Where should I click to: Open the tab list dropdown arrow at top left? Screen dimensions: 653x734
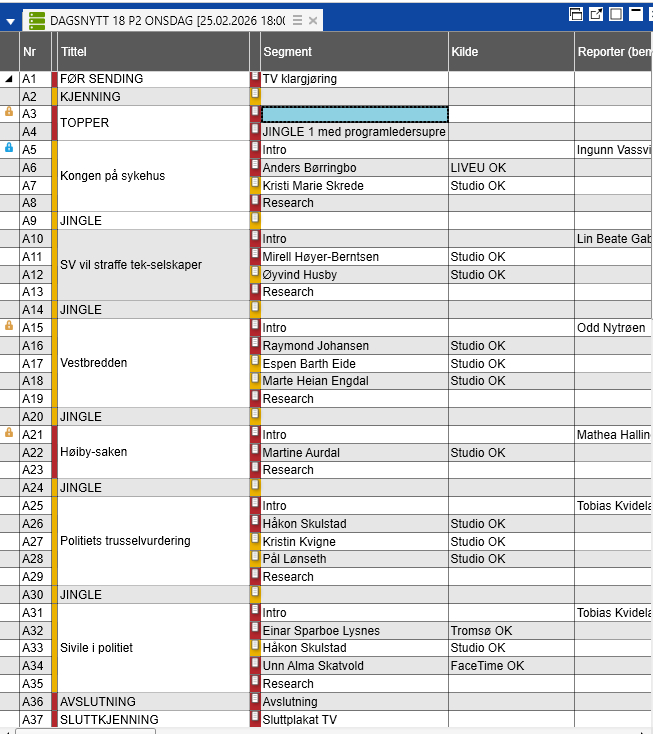[x=10, y=21]
